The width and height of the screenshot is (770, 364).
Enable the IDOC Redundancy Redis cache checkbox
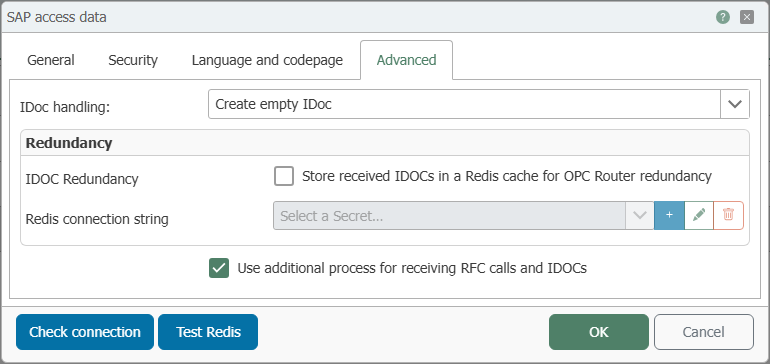284,176
